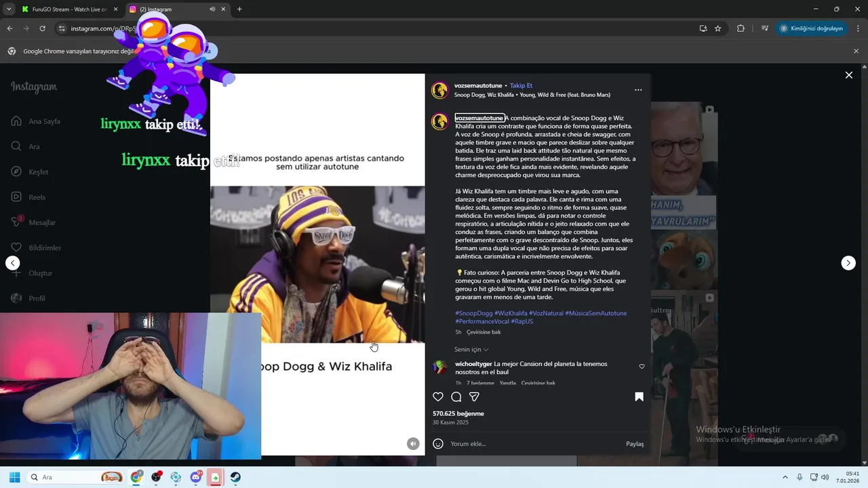Screen dimensions: 868x488
Task: Open Keşfet in Instagram sidebar
Action: click(x=30, y=172)
